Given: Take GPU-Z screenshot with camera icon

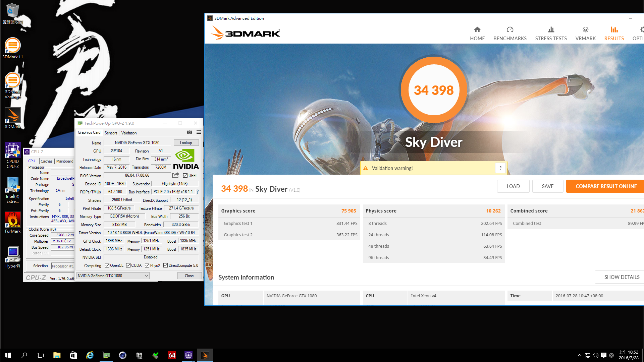Looking at the screenshot, I should pos(190,132).
